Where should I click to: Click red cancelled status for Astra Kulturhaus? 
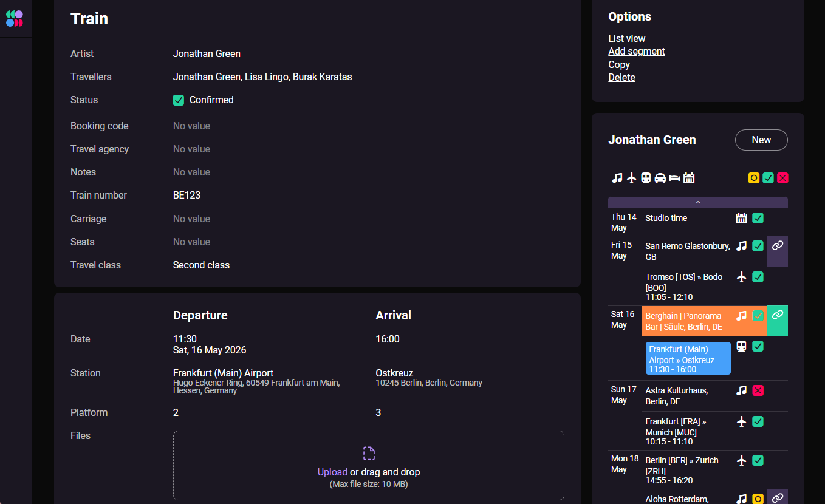pyautogui.click(x=758, y=390)
